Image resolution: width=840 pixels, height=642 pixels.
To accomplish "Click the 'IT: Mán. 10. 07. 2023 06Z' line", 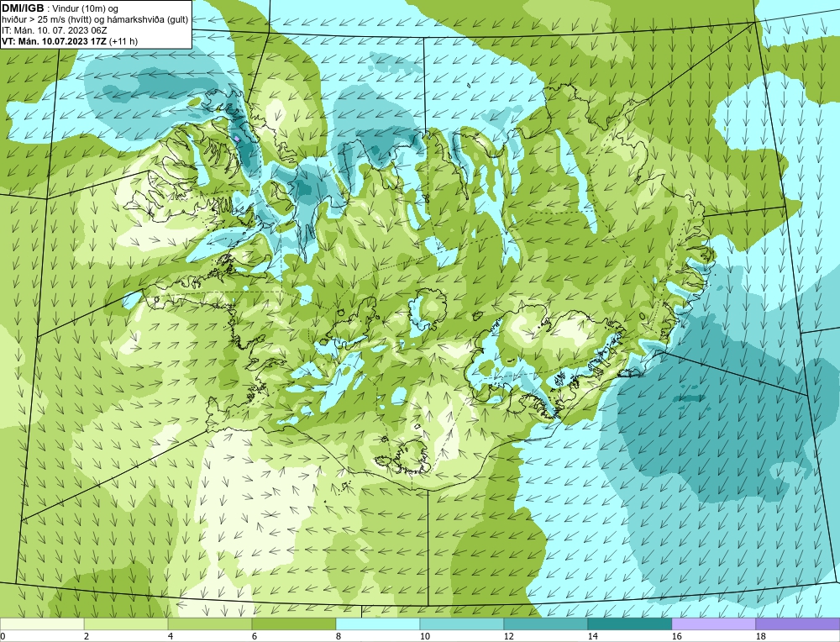I will (x=54, y=30).
